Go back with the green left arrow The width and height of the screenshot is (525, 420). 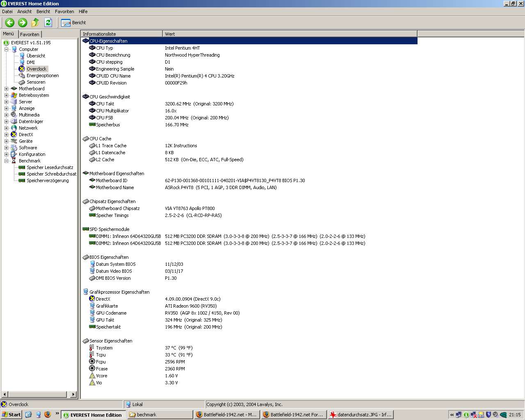click(10, 23)
